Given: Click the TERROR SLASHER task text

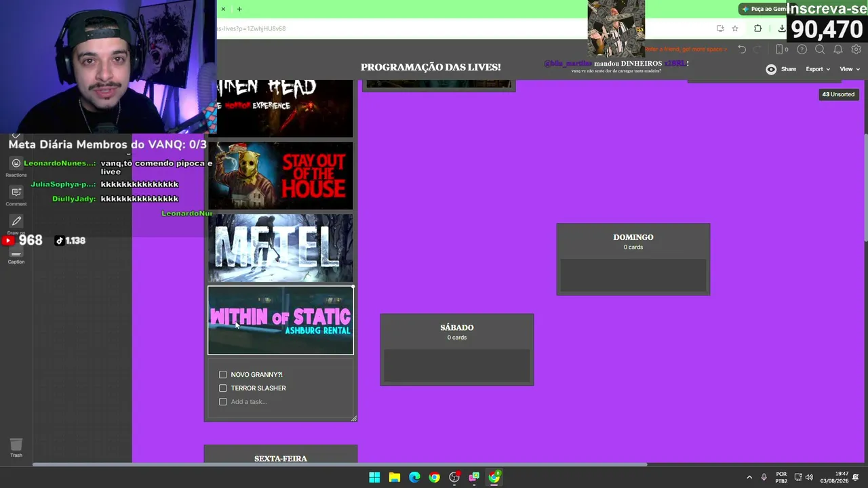Looking at the screenshot, I should [x=258, y=388].
